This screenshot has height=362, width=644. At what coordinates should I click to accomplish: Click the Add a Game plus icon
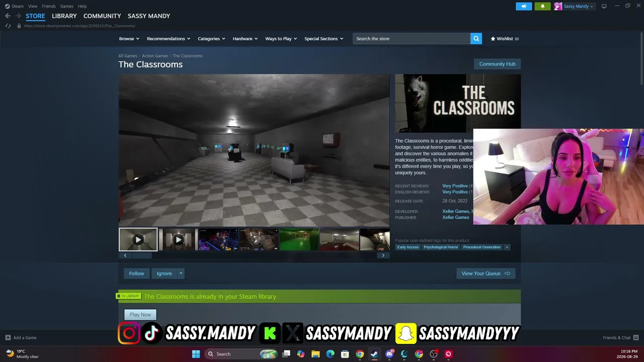pyautogui.click(x=8, y=338)
